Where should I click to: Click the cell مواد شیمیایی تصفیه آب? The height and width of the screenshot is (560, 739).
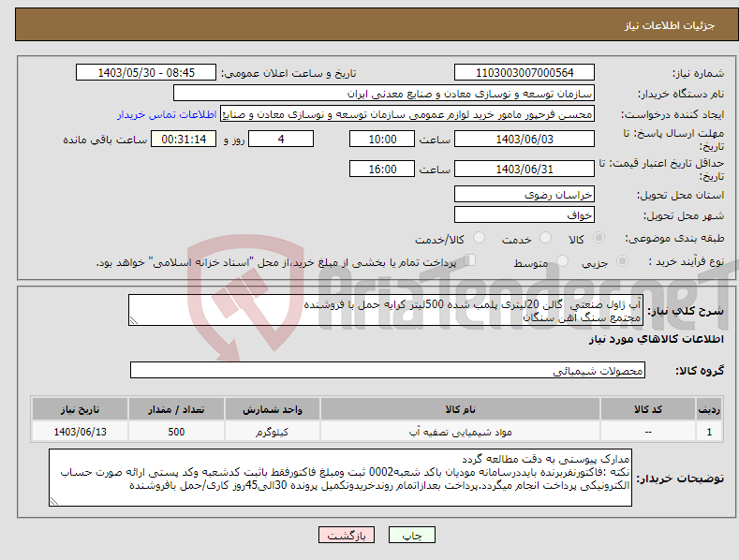(x=460, y=432)
